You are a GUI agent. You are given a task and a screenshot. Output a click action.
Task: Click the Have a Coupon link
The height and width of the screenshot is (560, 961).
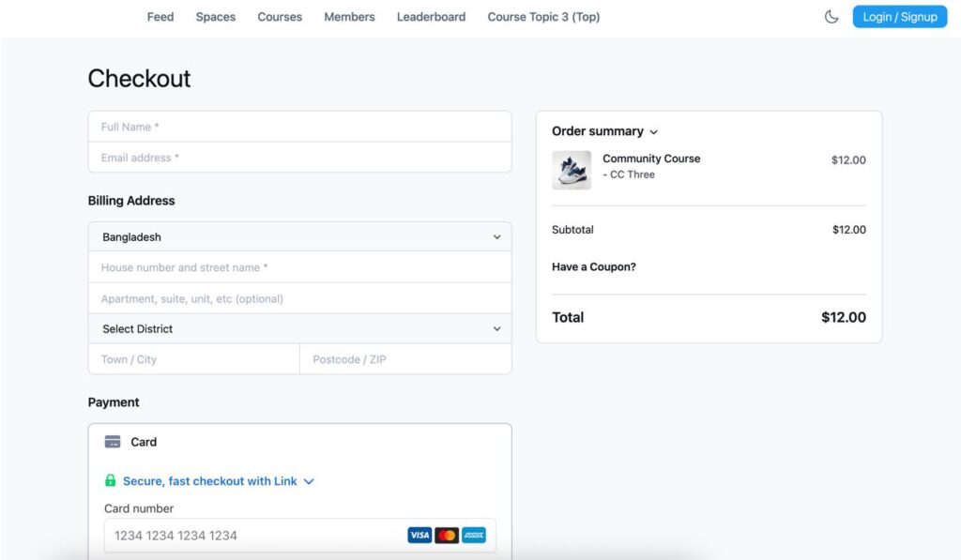click(593, 266)
